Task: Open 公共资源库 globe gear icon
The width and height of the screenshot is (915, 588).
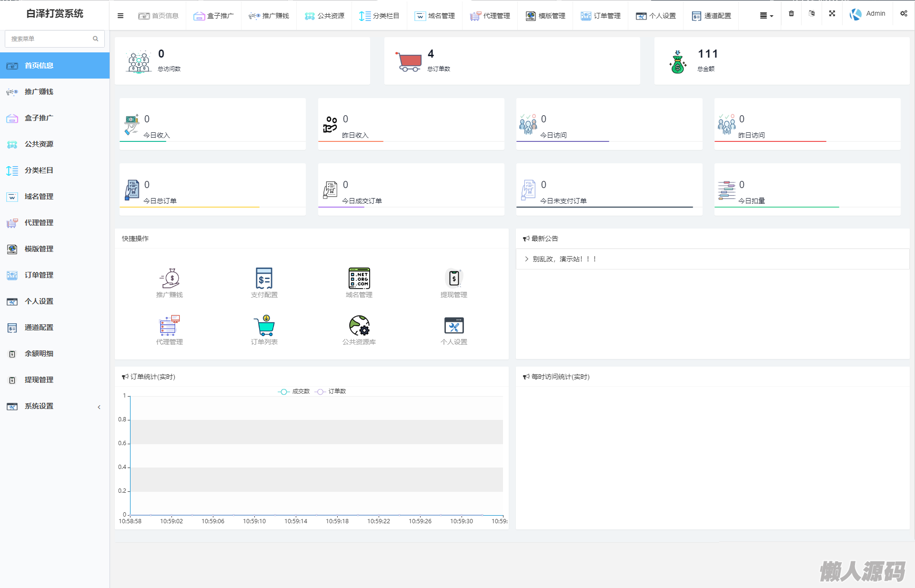Action: coord(359,326)
